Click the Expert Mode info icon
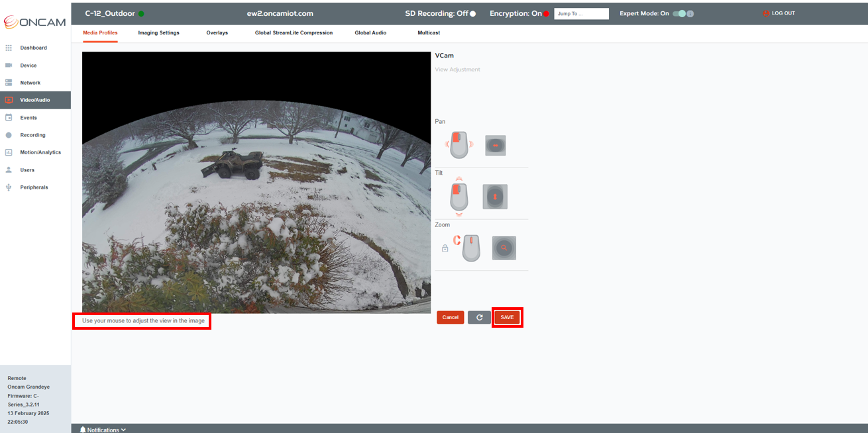The height and width of the screenshot is (433, 868). (690, 13)
